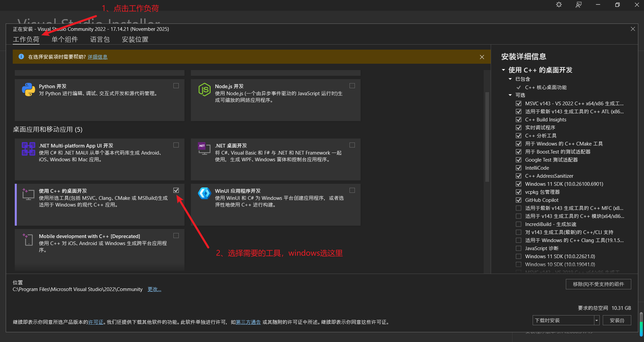Screen dimensions: 644x342
Task: Click the workload list vertical scrollbar
Action: [x=487, y=137]
